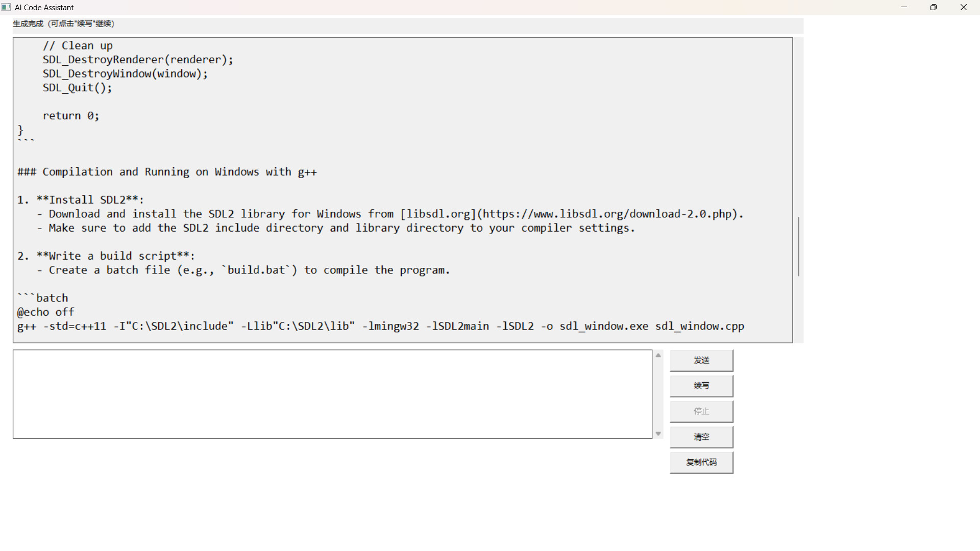The image size is (980, 551).
Task: Close the AI Code Assistant window
Action: pos(964,7)
